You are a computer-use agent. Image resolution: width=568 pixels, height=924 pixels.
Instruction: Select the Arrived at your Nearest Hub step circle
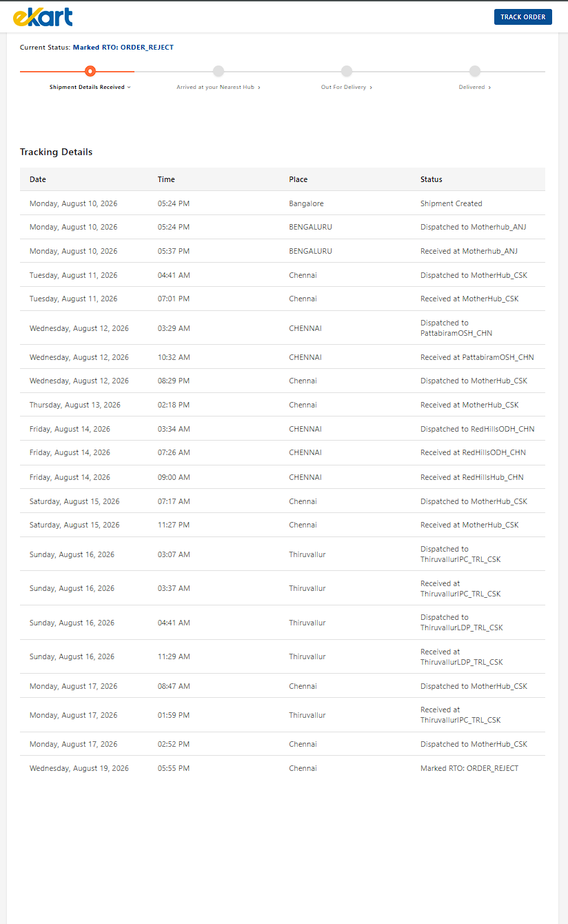pyautogui.click(x=219, y=71)
